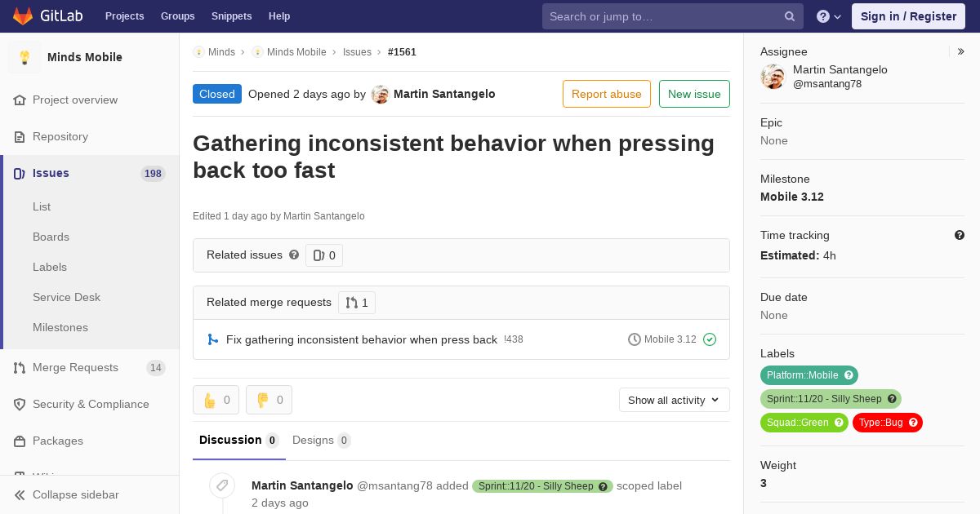Click assignee avatar in right sidebar
Screen dimensions: 980x514
point(773,77)
